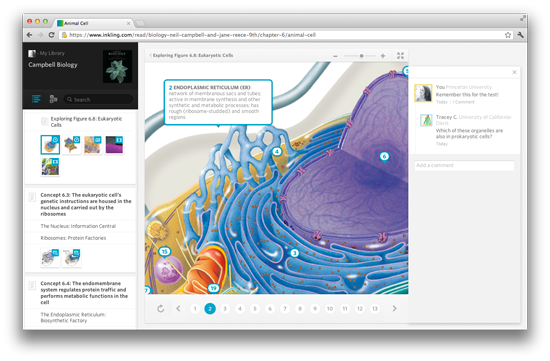Go back via Exploring Figure 6.8 chevron

pos(151,55)
